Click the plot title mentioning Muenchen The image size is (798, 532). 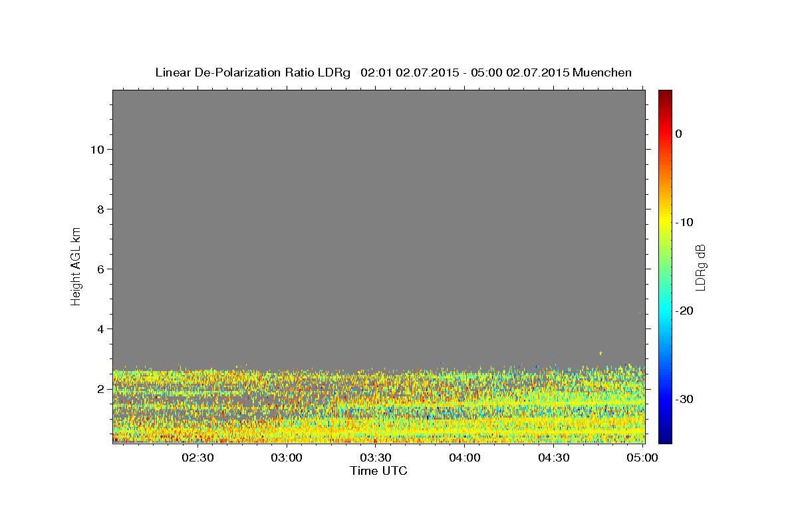[393, 72]
